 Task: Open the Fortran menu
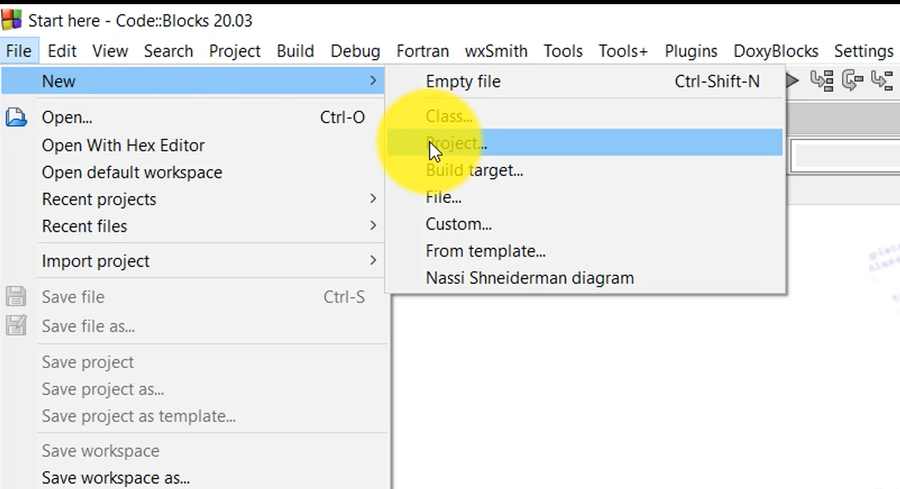coord(422,51)
